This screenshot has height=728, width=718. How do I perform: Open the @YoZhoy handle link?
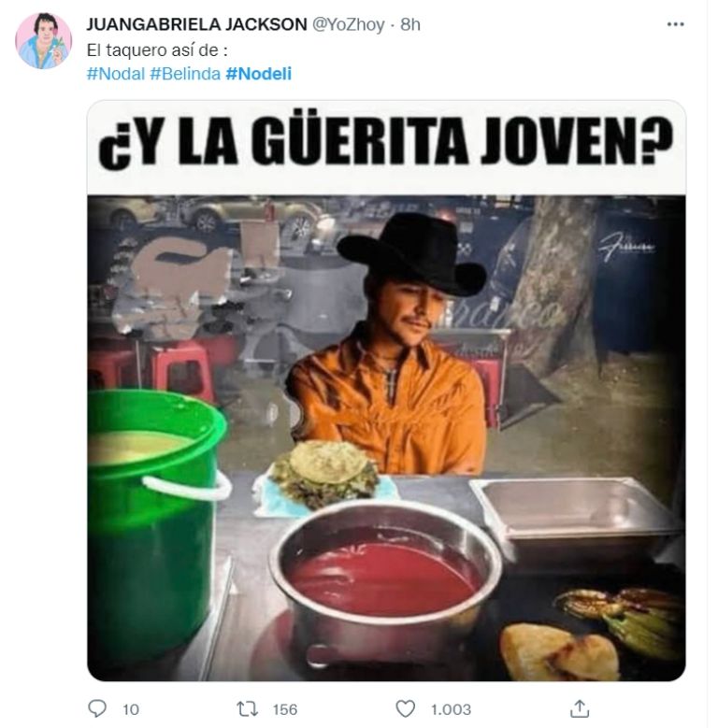coord(349,24)
